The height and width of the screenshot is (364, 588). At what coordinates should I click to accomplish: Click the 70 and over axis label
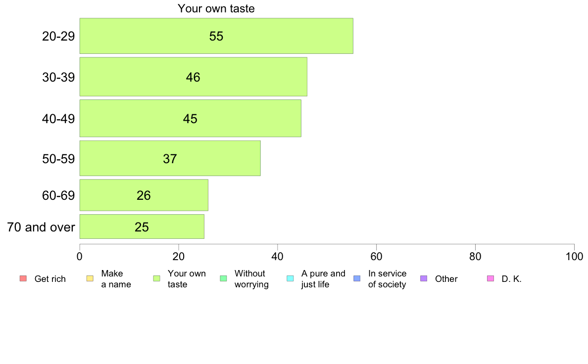[x=41, y=227]
